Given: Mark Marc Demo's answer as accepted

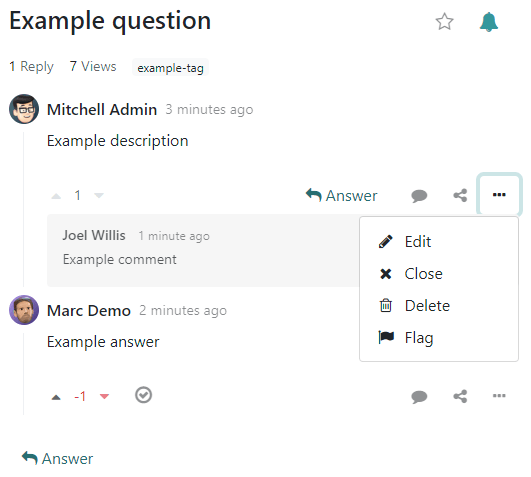Looking at the screenshot, I should [144, 395].
